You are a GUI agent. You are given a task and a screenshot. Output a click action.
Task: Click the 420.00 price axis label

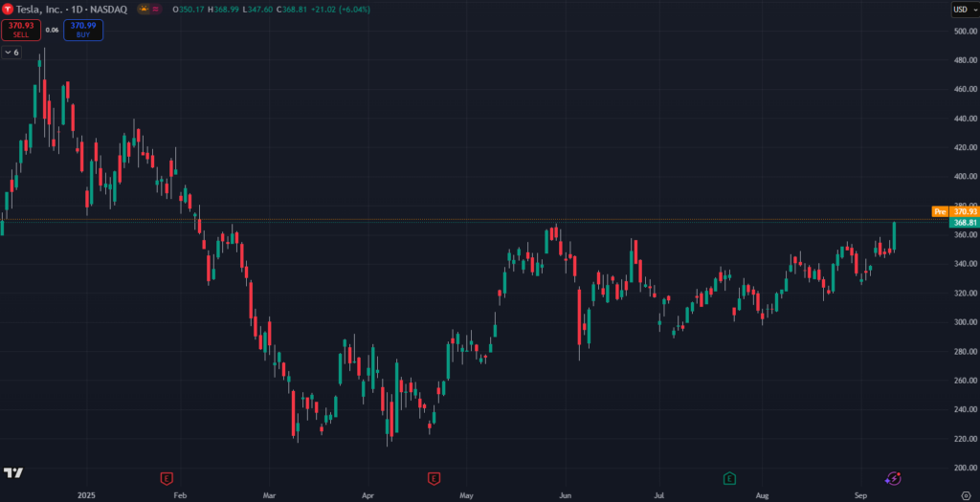[x=965, y=147]
